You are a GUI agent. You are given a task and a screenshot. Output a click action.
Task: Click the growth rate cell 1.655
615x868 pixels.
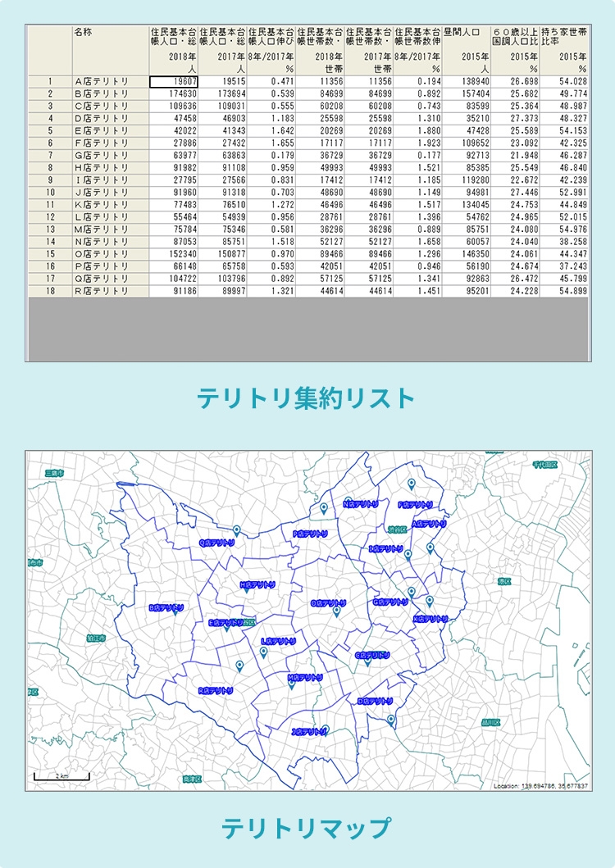pos(271,143)
